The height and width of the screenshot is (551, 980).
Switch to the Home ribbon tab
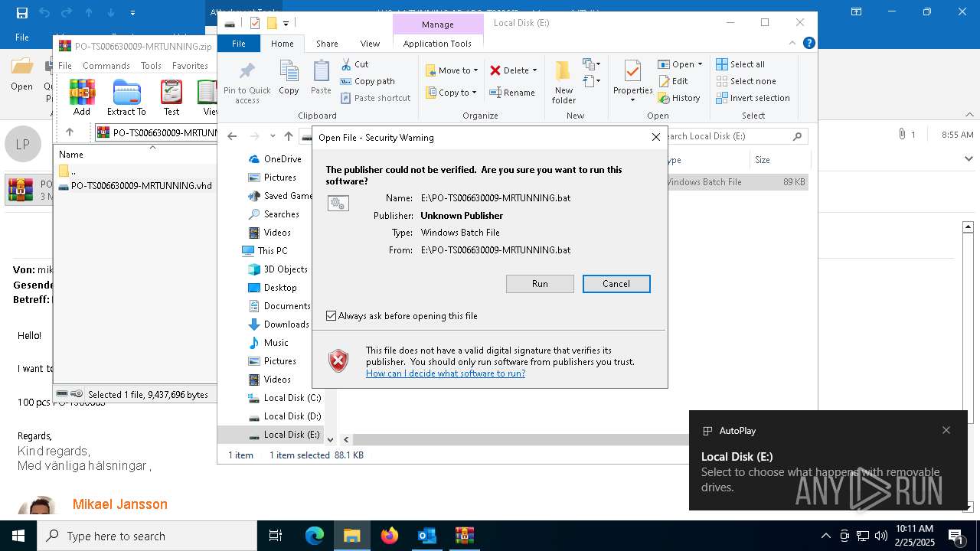click(283, 44)
